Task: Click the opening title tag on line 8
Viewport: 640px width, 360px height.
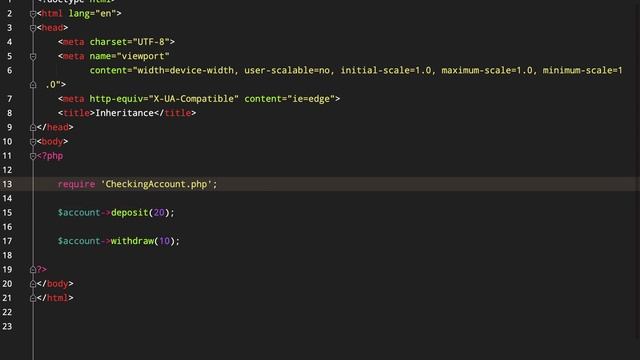Action: coord(76,113)
